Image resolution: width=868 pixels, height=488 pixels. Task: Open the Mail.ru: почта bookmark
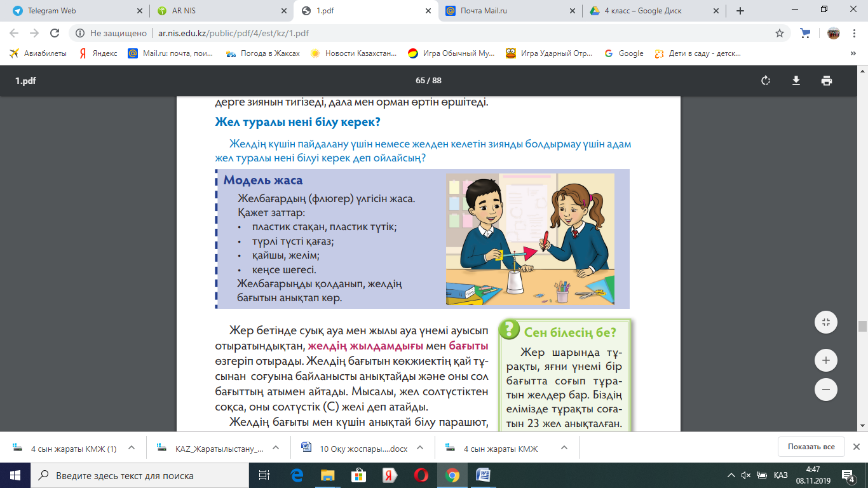pos(170,53)
